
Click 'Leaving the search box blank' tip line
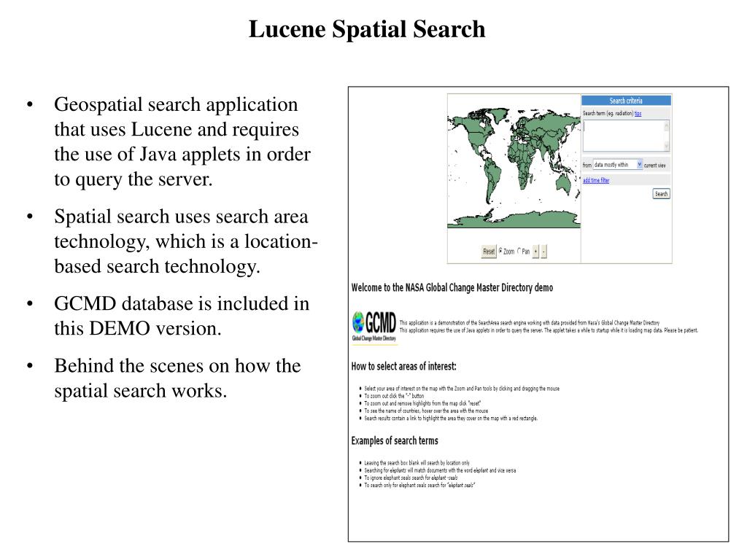(417, 463)
